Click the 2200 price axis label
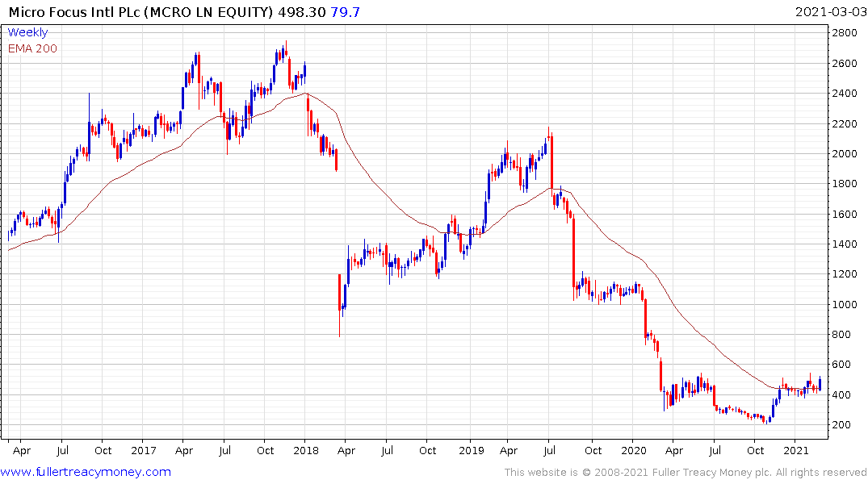The width and height of the screenshot is (868, 484). [x=845, y=123]
